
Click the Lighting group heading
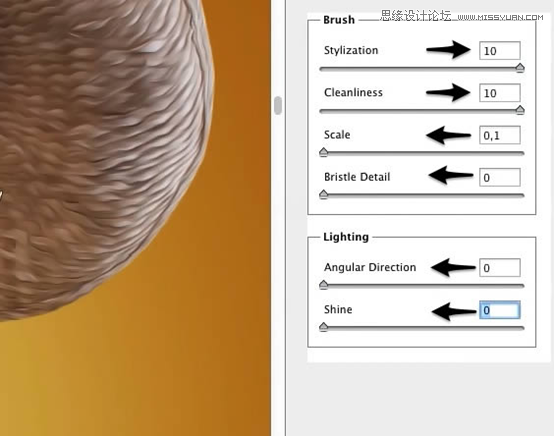click(x=346, y=237)
